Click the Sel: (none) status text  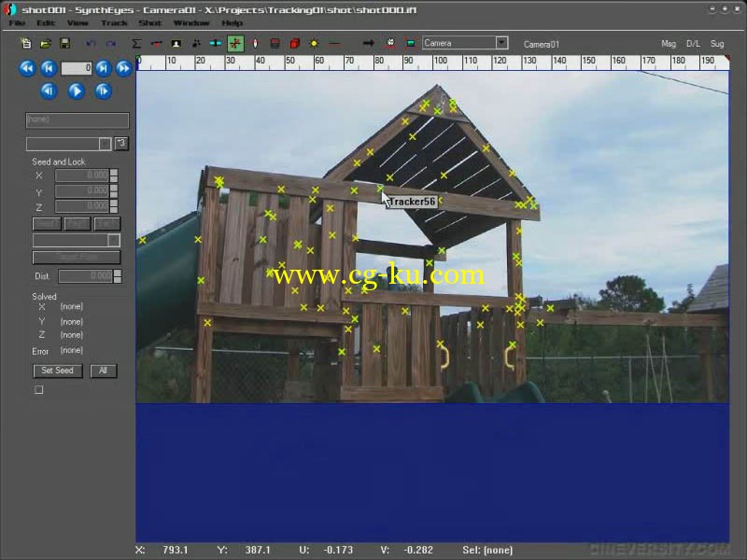487,551
